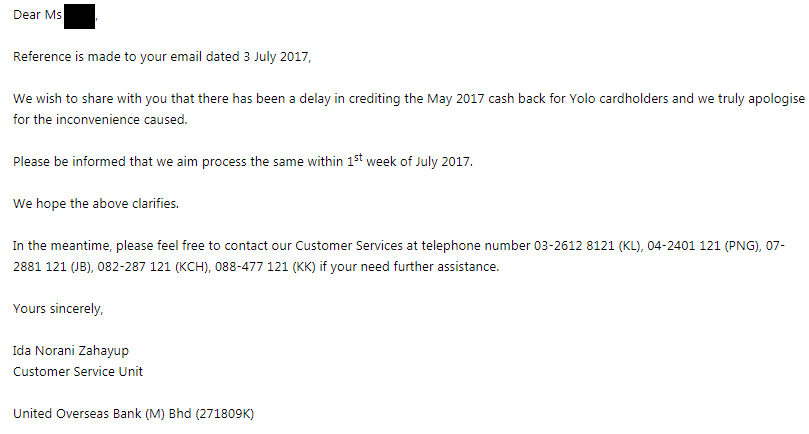Click the 'Customer Service Unit' signature line
Viewport: 809px width, 434px height.
pos(78,372)
